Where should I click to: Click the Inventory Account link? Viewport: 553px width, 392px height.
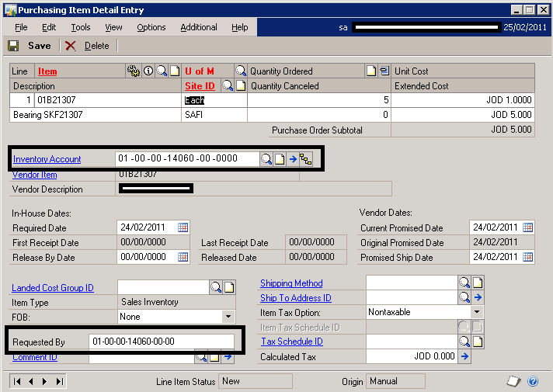[x=47, y=159]
